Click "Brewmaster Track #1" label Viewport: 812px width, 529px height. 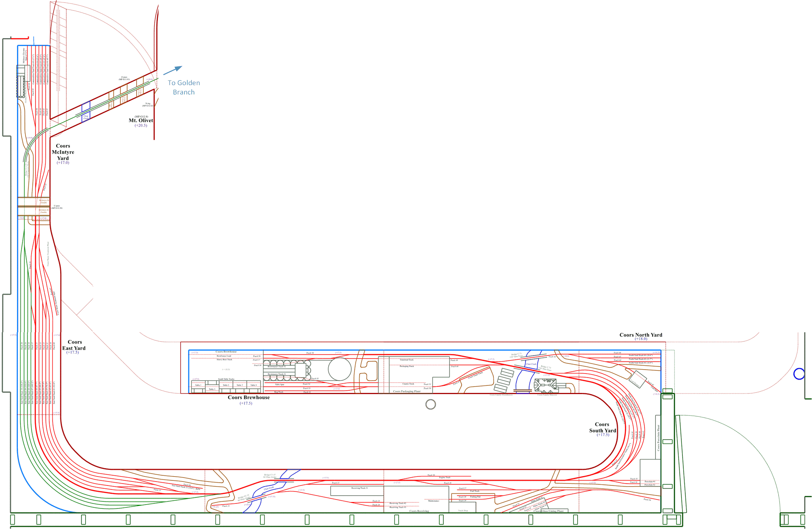click(x=276, y=374)
